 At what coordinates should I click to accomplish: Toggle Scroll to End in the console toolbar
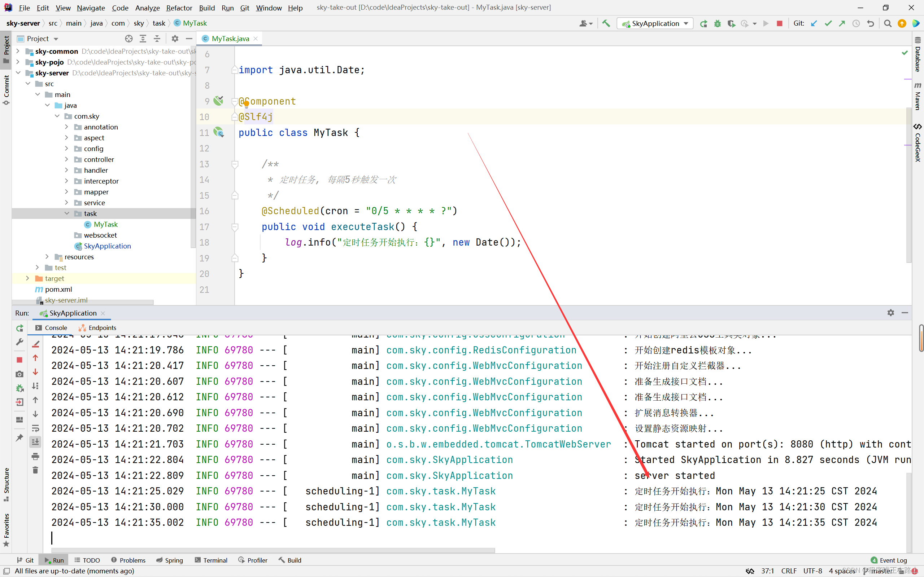pos(35,442)
